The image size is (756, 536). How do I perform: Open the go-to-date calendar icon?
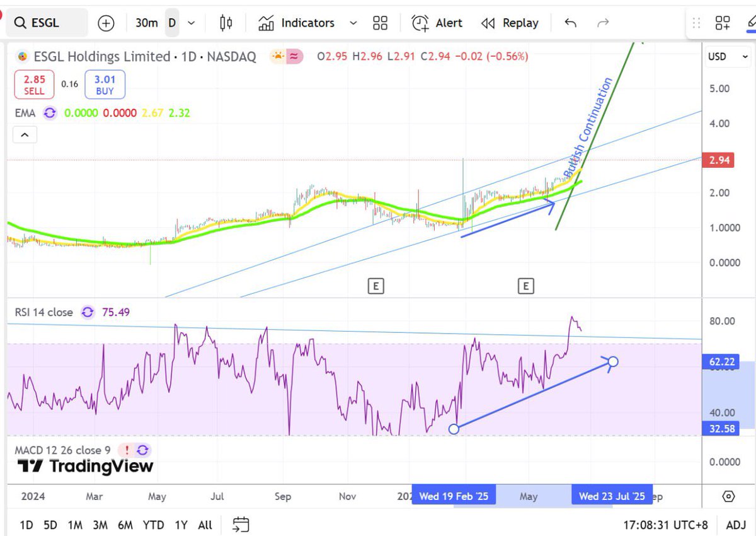(241, 525)
